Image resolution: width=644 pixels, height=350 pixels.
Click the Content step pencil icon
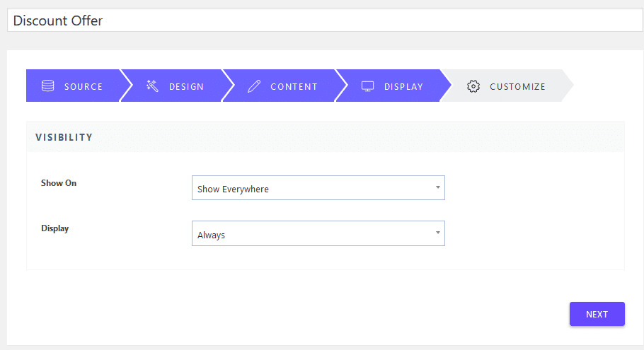pos(254,86)
